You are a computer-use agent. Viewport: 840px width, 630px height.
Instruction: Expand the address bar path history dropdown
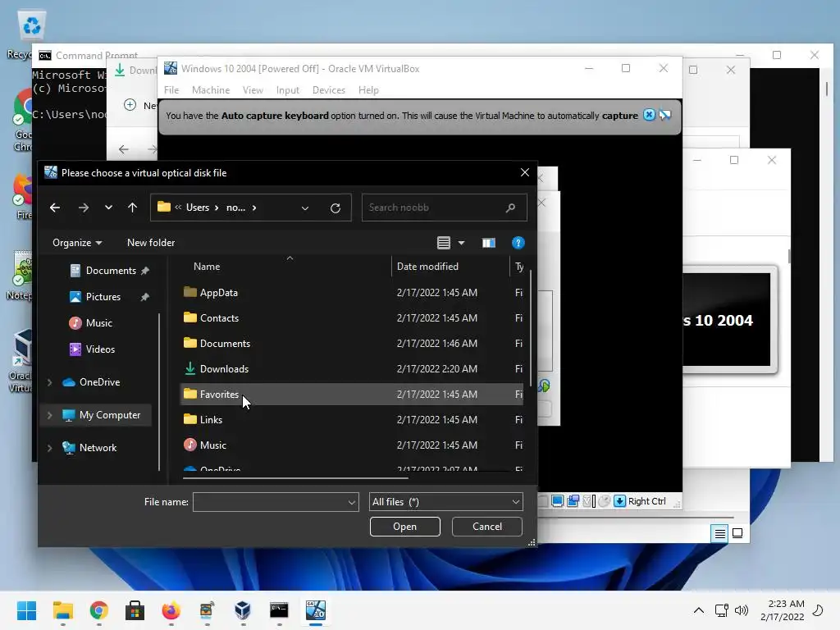click(x=305, y=208)
